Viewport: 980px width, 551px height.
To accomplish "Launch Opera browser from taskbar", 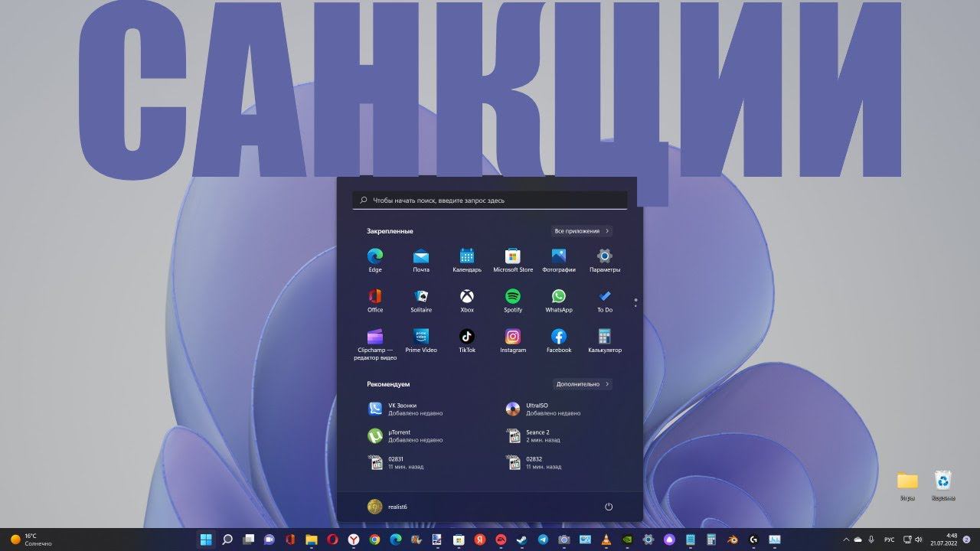I will pyautogui.click(x=332, y=540).
